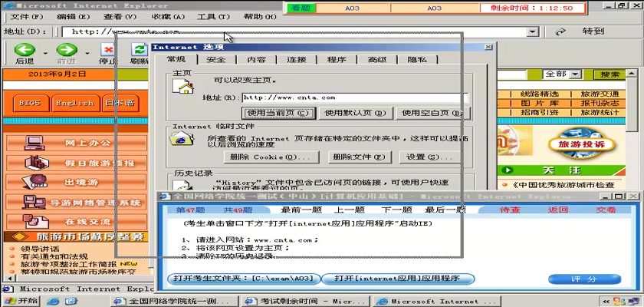Click the Stop (停止) red X icon
The width and height of the screenshot is (644, 307).
click(108, 50)
